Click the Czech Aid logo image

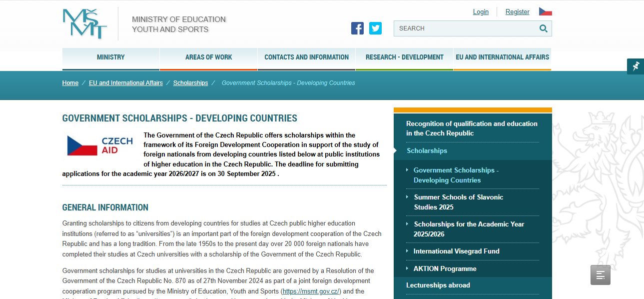pos(100,145)
